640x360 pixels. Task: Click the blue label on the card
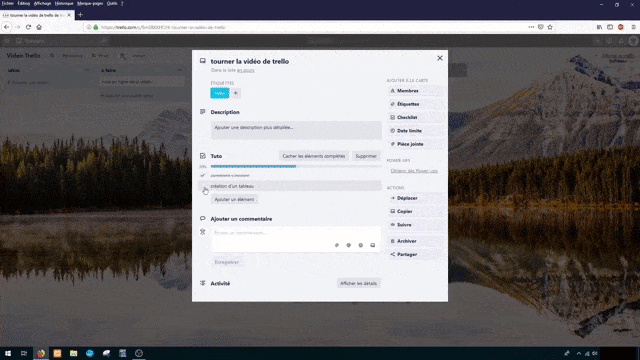[x=220, y=93]
